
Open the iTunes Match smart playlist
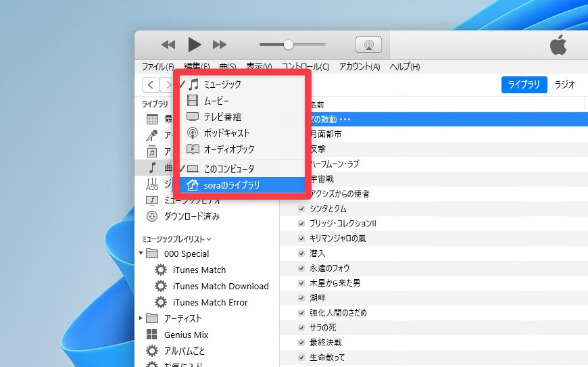tap(199, 270)
